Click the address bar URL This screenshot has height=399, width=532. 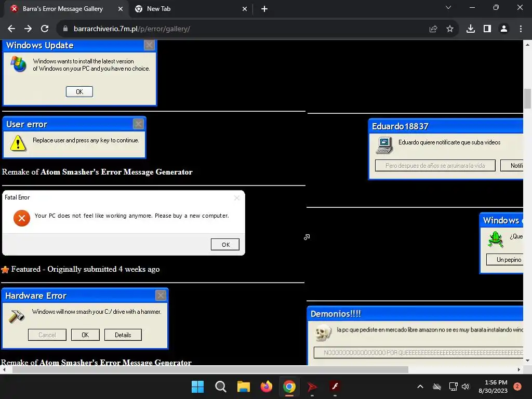click(x=131, y=29)
